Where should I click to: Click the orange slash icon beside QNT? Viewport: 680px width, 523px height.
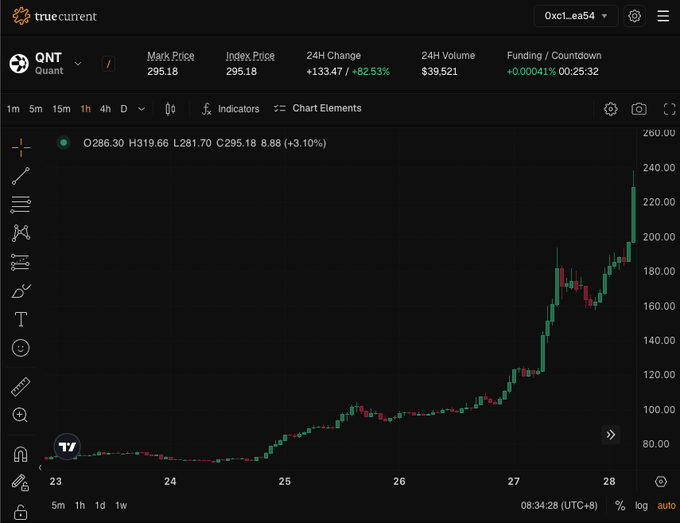click(x=108, y=64)
